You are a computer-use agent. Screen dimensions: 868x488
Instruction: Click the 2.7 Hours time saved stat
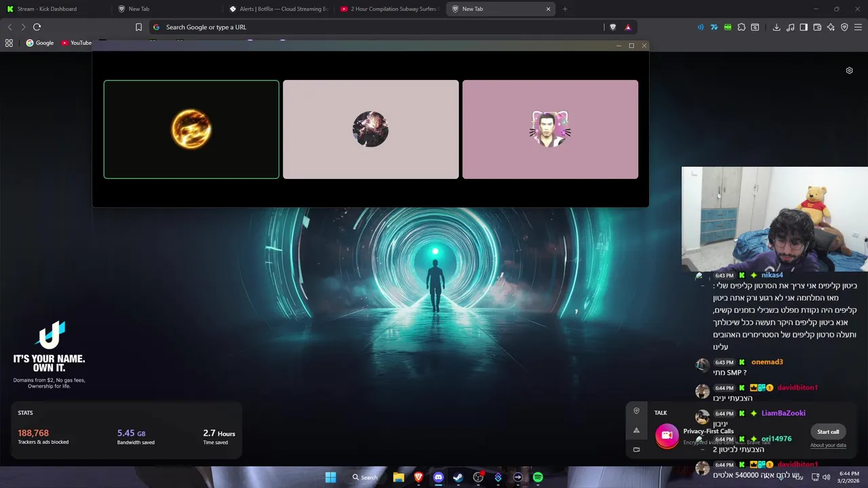(x=219, y=436)
